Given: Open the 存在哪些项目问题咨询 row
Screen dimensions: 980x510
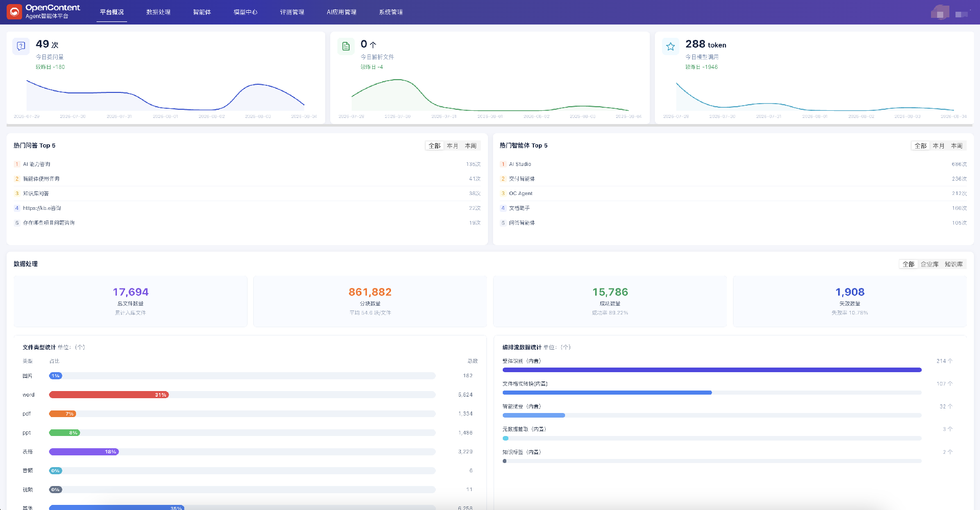Looking at the screenshot, I should [247, 223].
